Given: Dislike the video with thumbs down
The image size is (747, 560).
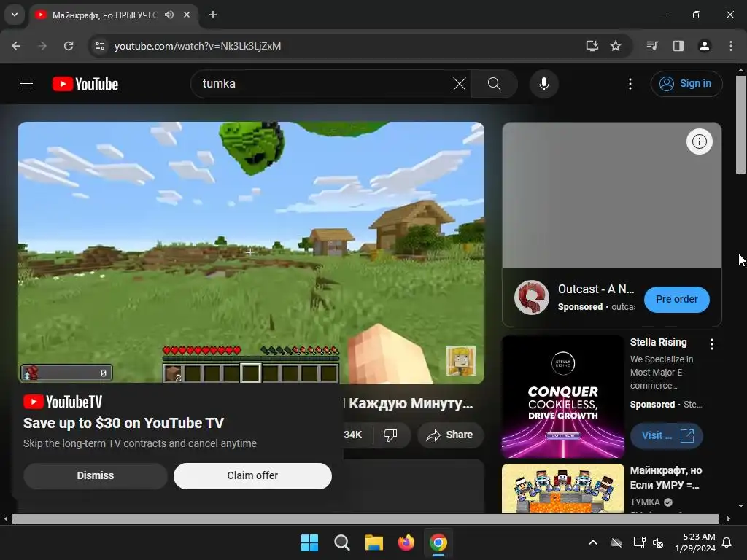Looking at the screenshot, I should coord(390,435).
